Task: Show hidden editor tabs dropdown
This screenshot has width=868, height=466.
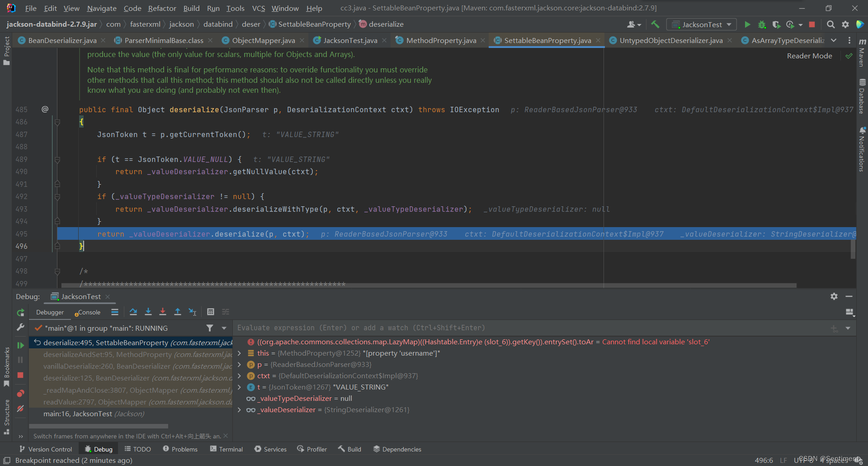Action: (834, 40)
